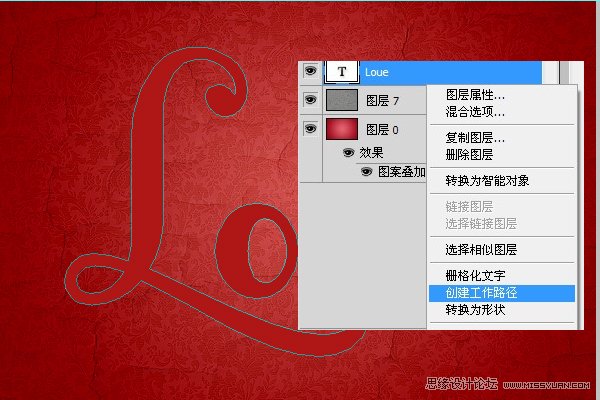Select the 图层 7 layer name
The height and width of the screenshot is (400, 600).
(x=382, y=101)
